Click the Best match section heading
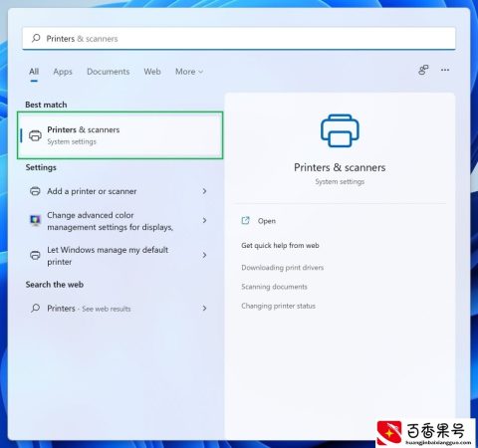The width and height of the screenshot is (478, 448). coord(46,105)
